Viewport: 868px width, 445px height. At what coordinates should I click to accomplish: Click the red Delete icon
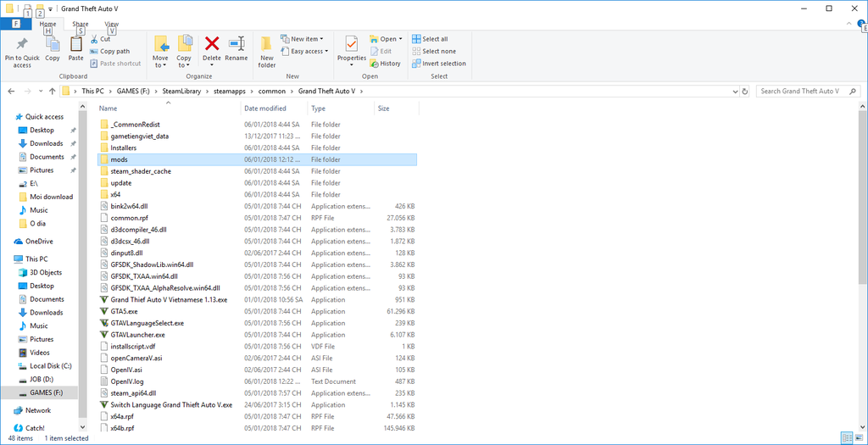click(x=212, y=43)
